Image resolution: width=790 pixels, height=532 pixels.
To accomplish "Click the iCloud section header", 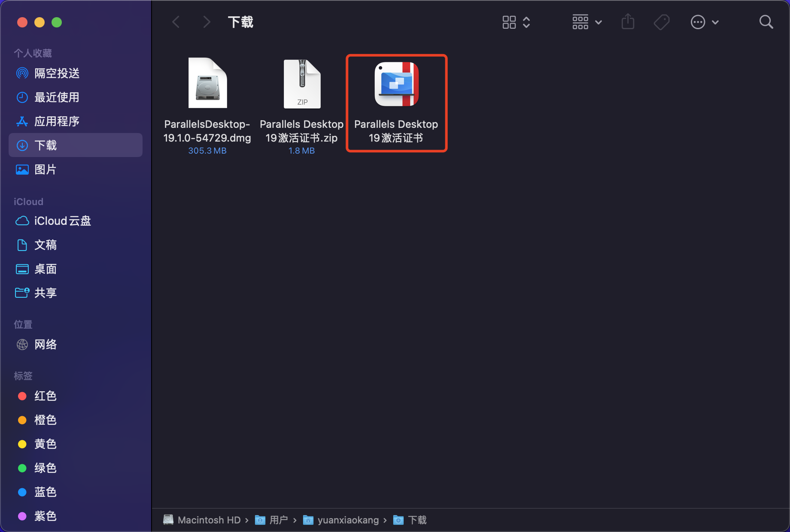I will click(28, 202).
